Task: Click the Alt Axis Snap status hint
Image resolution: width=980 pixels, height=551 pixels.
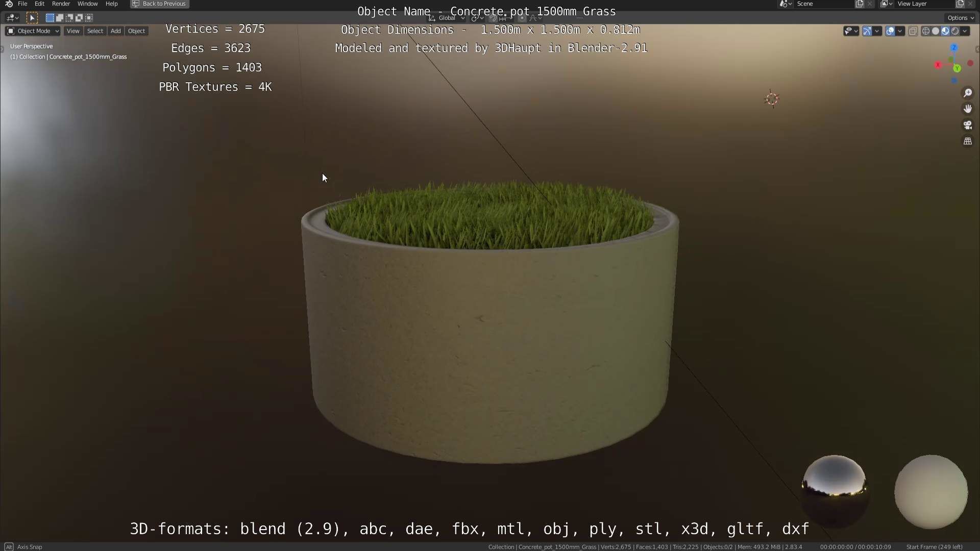Action: (24, 547)
